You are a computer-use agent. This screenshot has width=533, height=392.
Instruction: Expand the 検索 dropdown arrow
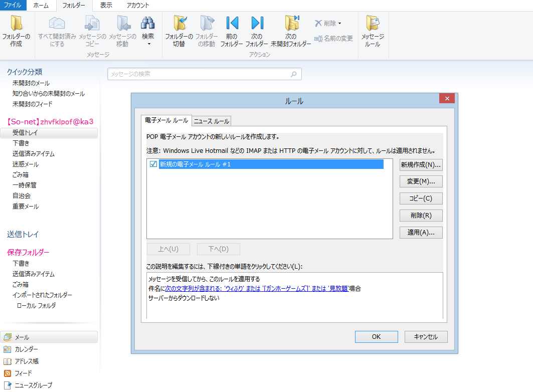click(148, 44)
